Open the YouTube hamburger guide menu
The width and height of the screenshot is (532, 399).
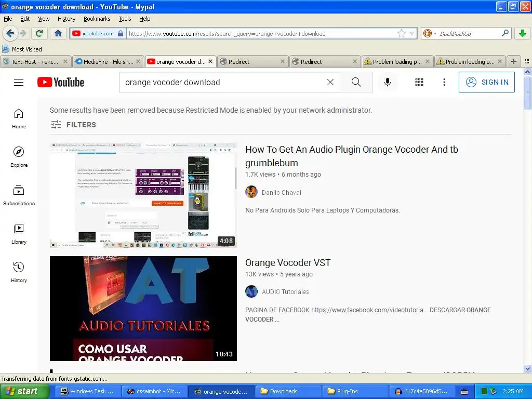point(19,82)
